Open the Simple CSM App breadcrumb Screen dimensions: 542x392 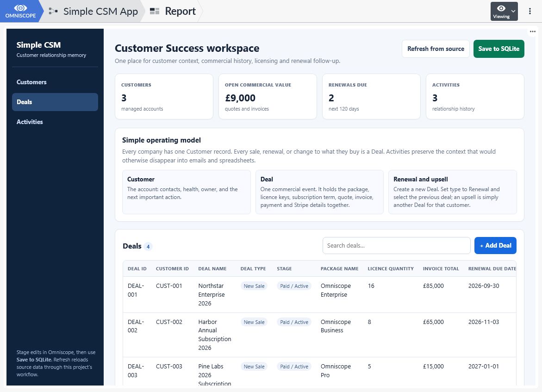(x=100, y=11)
